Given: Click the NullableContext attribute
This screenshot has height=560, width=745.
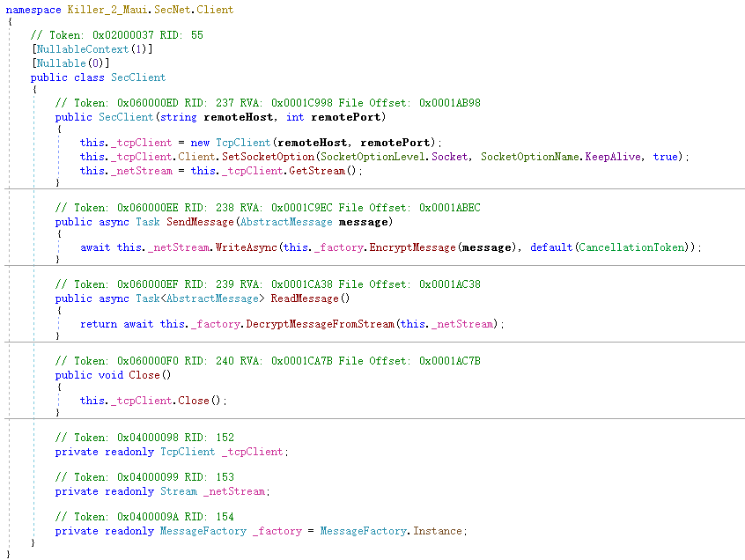Looking at the screenshot, I should [83, 49].
